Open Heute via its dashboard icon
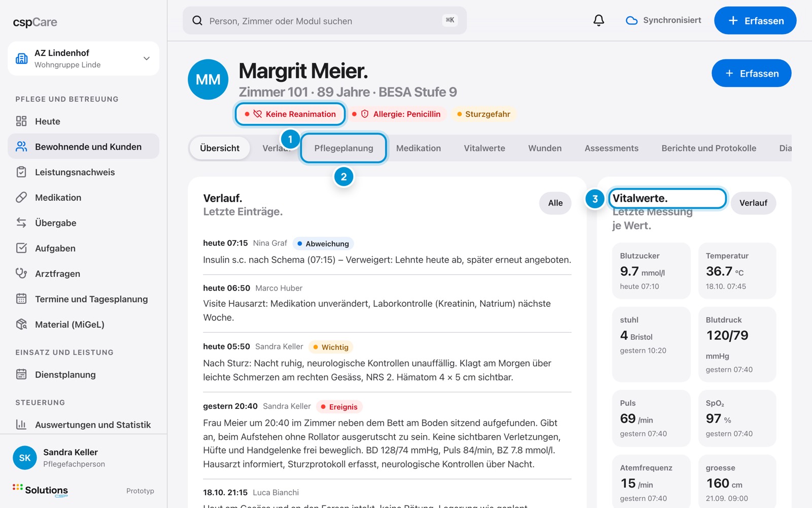This screenshot has width=812, height=508. click(21, 121)
